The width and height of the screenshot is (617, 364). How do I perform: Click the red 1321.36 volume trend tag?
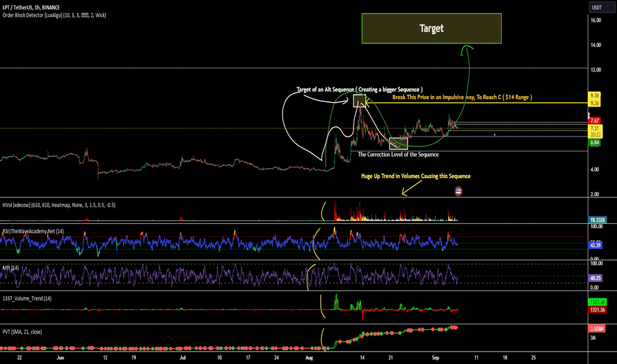click(597, 310)
